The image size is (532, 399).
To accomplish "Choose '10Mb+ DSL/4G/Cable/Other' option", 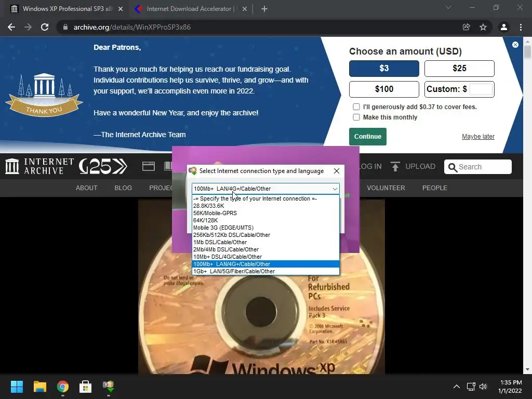I will tap(265, 257).
